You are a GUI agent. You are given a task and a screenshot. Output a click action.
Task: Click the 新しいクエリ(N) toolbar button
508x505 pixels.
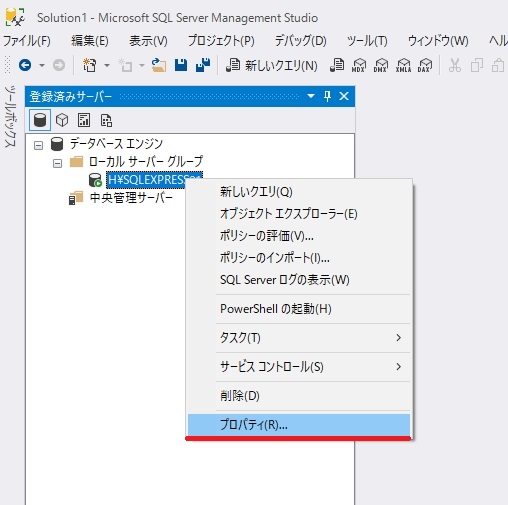pos(272,65)
